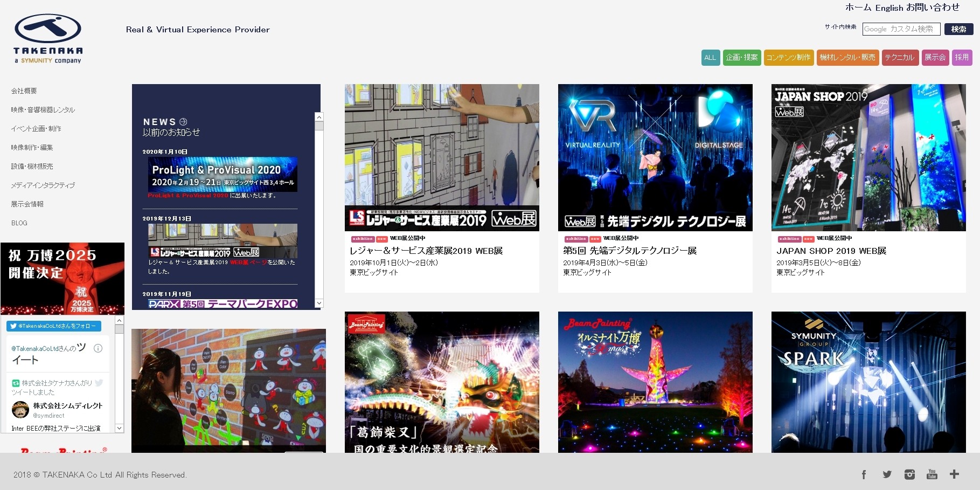Click the Twitter widget scroll-up arrow
Image resolution: width=980 pixels, height=490 pixels.
point(120,320)
